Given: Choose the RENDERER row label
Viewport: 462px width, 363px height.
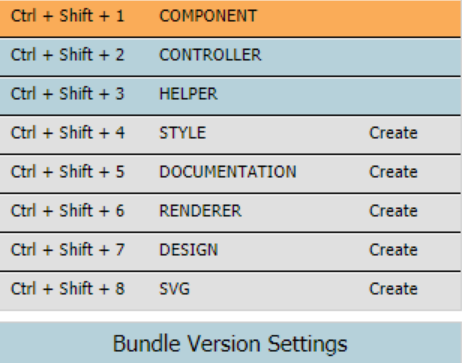Looking at the screenshot, I should 200,211.
